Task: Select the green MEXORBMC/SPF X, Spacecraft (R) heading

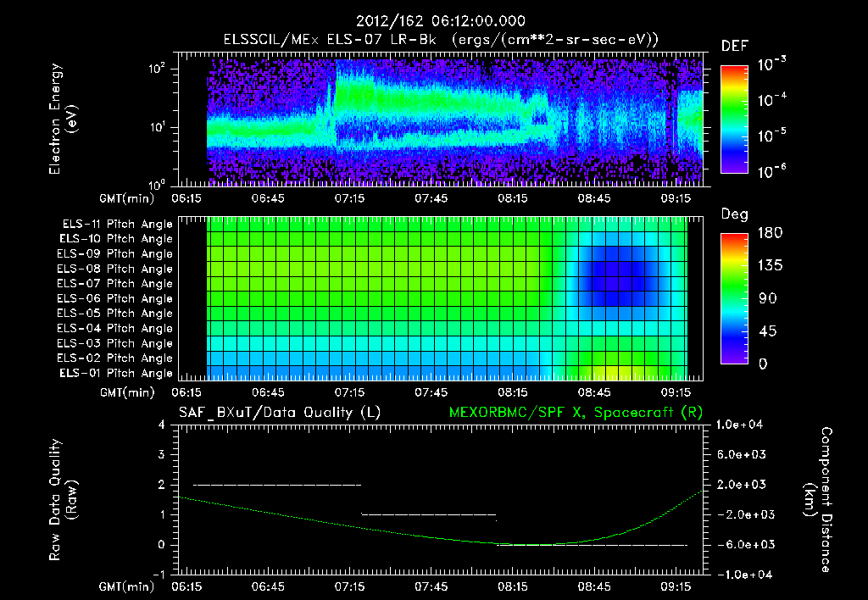Action: click(x=576, y=413)
